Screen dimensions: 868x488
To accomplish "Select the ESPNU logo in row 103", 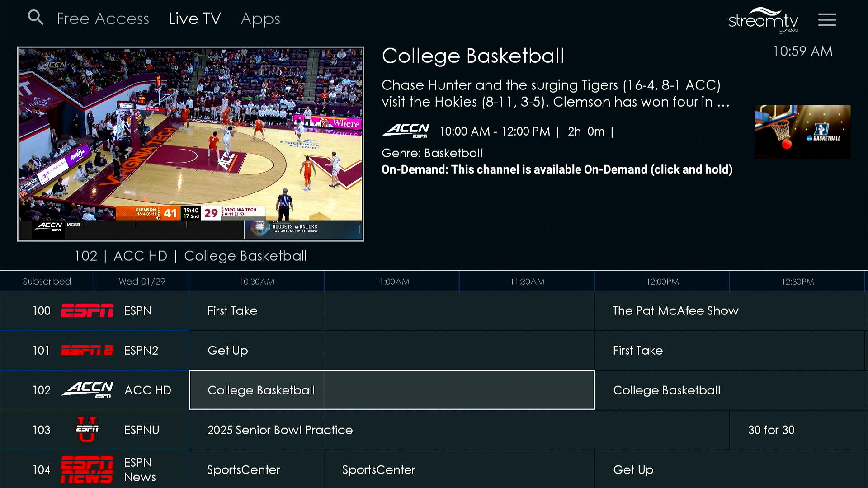I will pos(87,429).
